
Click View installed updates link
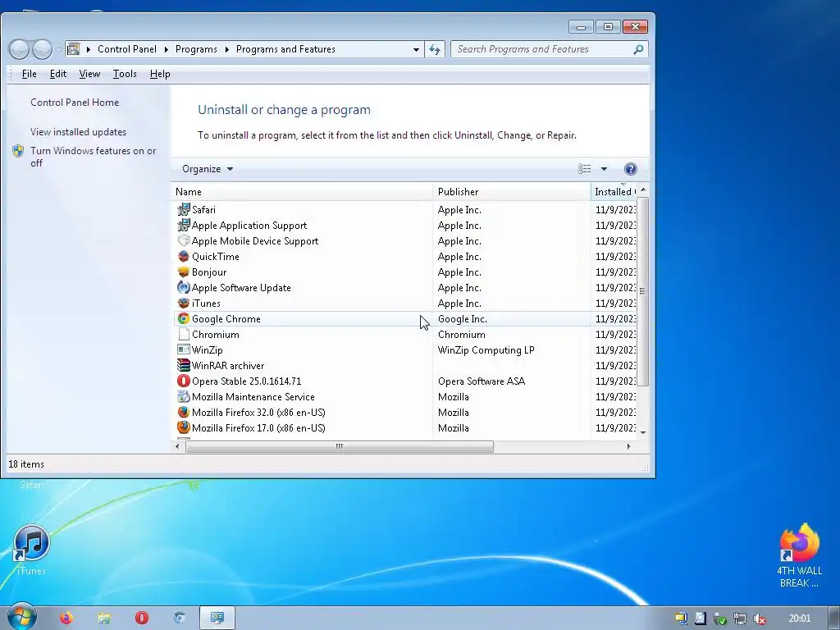(78, 132)
